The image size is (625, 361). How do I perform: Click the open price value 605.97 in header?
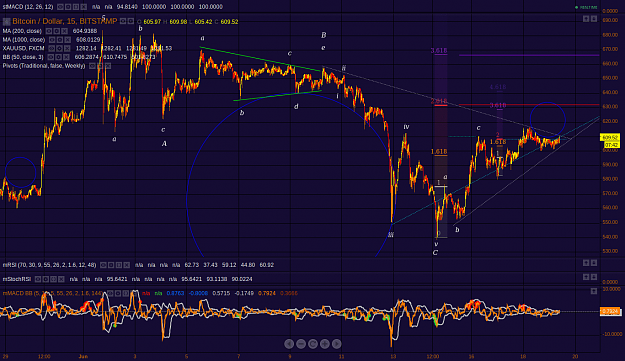click(152, 22)
